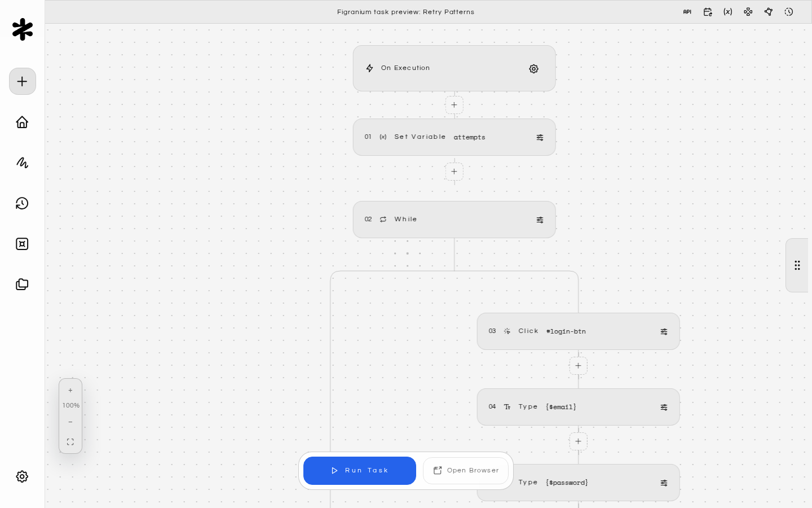Open Set Variable step options sliders

tap(540, 138)
